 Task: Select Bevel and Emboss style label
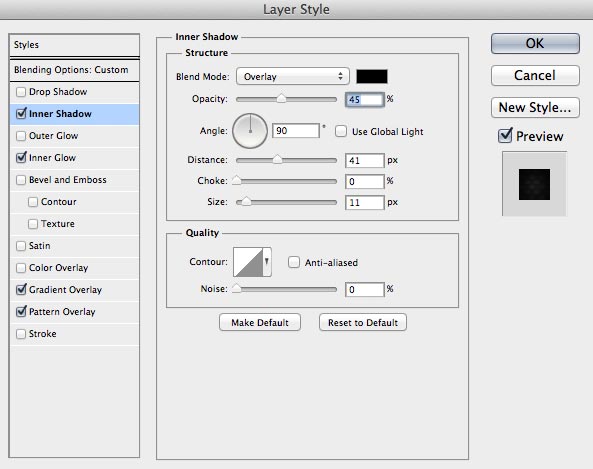(x=68, y=180)
